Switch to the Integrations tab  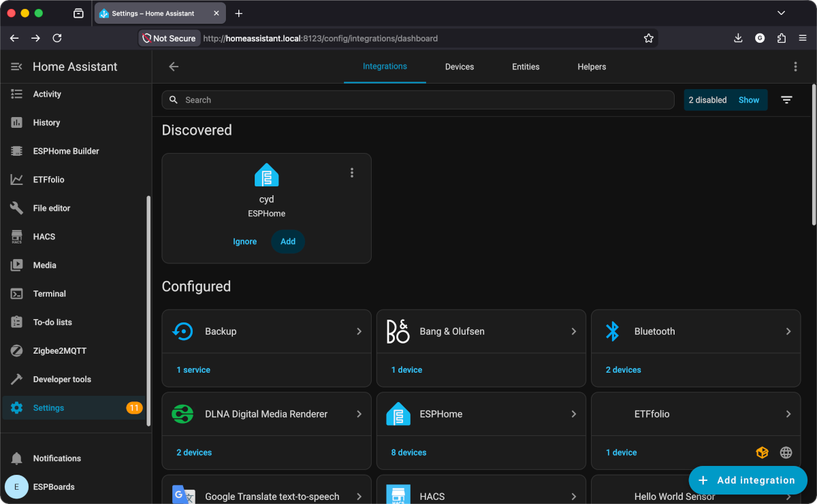385,67
